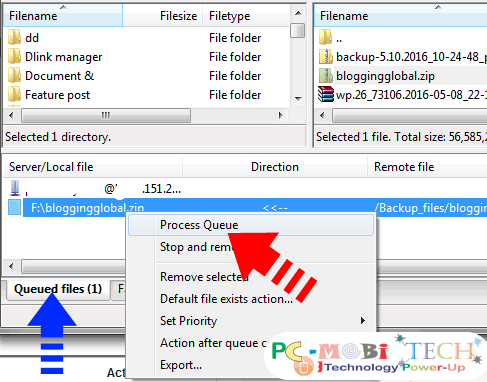This screenshot has width=487, height=382.
Task: Click the Document & folder icon
Action: (14, 75)
